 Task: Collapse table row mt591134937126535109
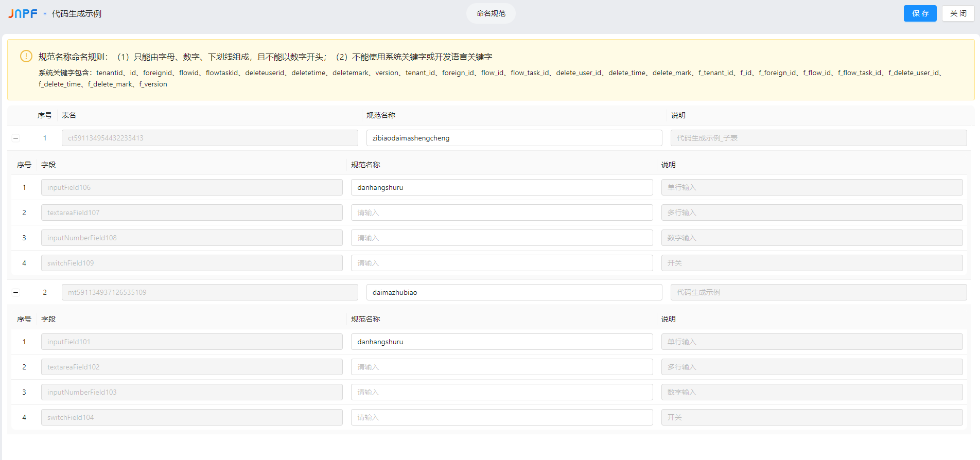[x=16, y=292]
